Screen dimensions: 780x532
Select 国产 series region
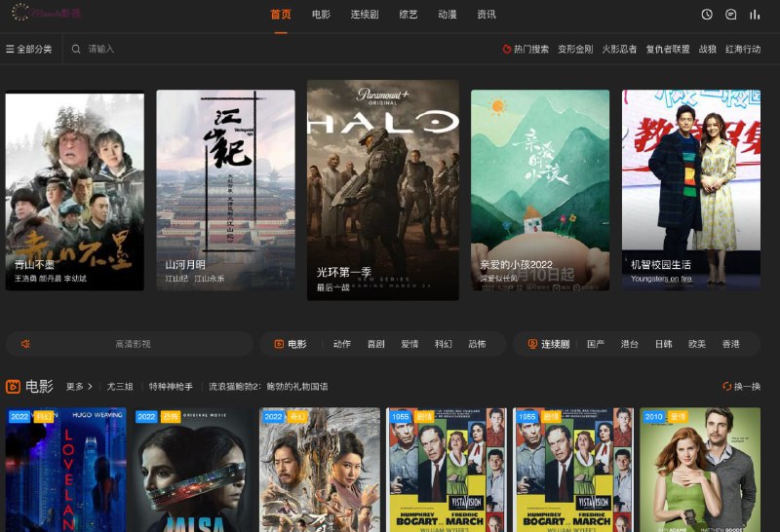(596, 344)
